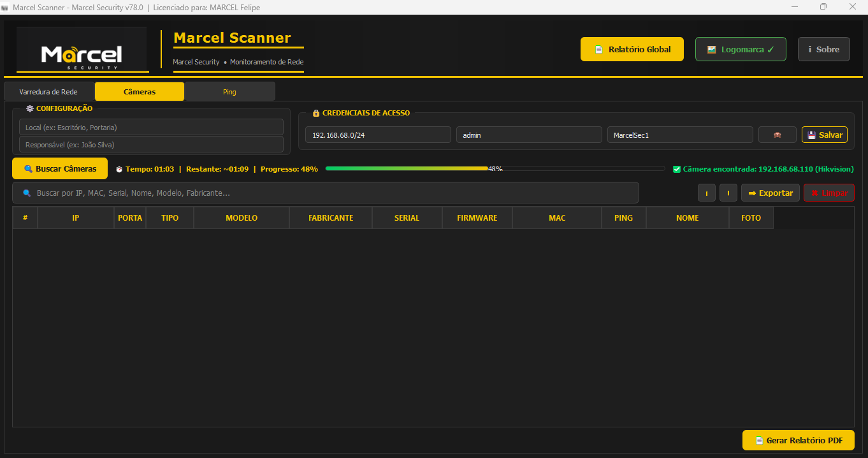Switch to the Câmeras tab

(139, 91)
